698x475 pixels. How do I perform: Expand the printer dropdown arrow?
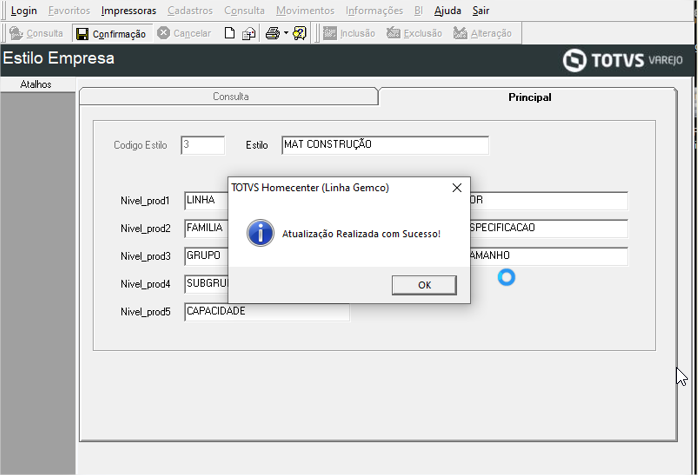point(286,33)
